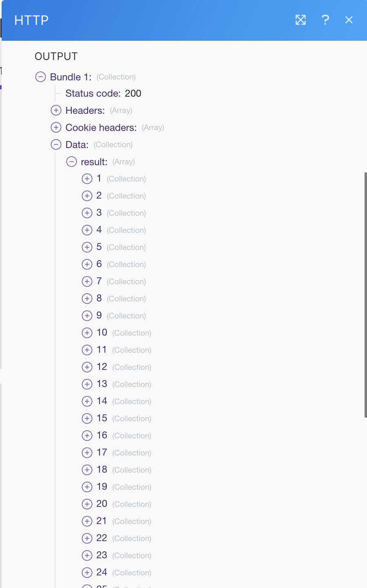Click the HTTP panel title
Screen dimensions: 367x588
(x=31, y=20)
